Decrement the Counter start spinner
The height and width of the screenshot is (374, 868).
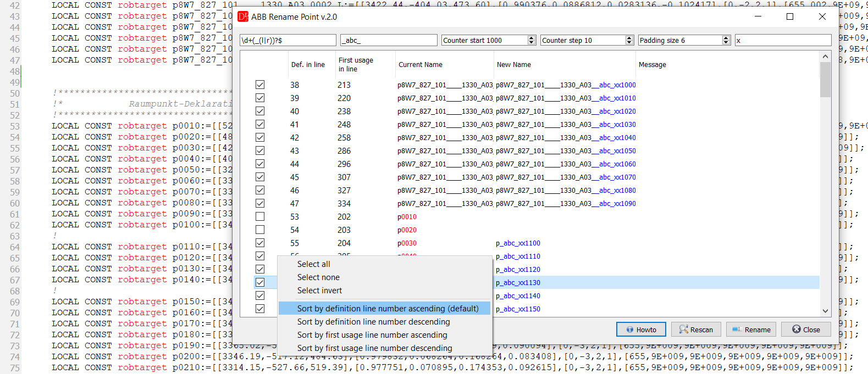click(x=531, y=42)
